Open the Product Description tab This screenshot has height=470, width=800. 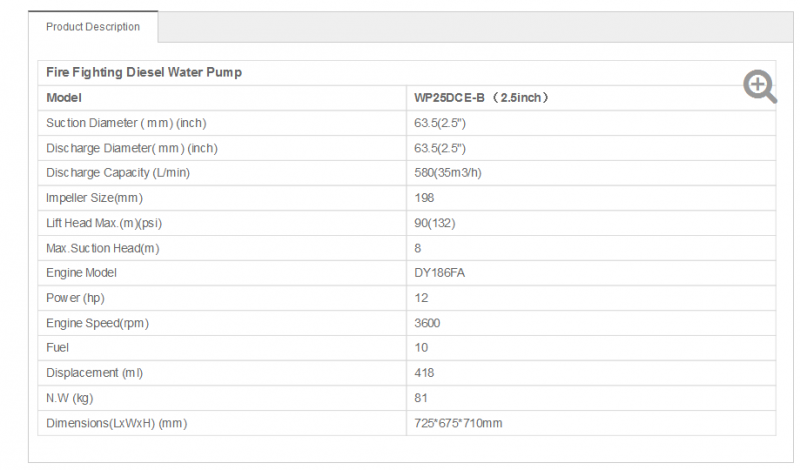[93, 27]
